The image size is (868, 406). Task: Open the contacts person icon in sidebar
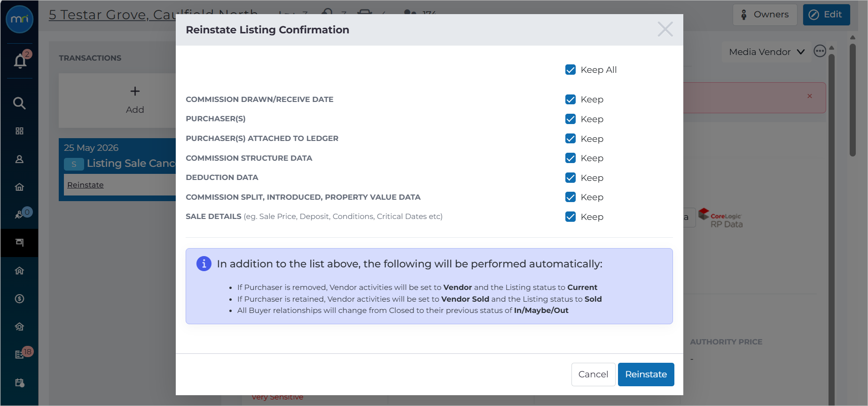(19, 159)
